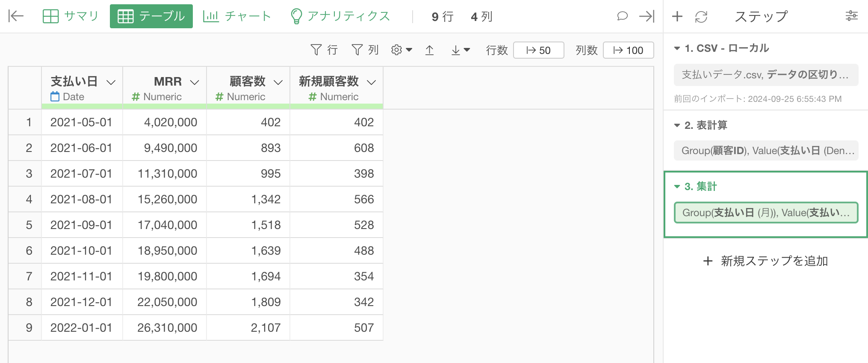Select the 顧客数 cell 995
The image size is (868, 363).
tap(248, 173)
